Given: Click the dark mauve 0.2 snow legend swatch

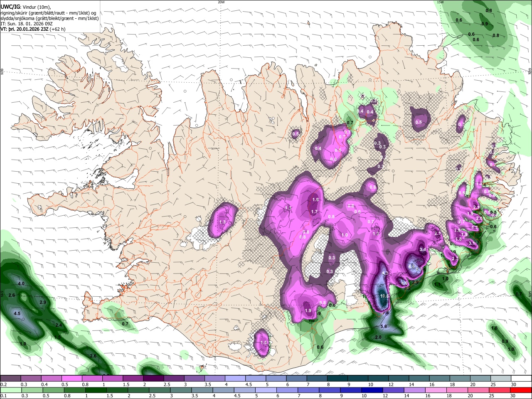Looking at the screenshot, I should (x=10, y=379).
